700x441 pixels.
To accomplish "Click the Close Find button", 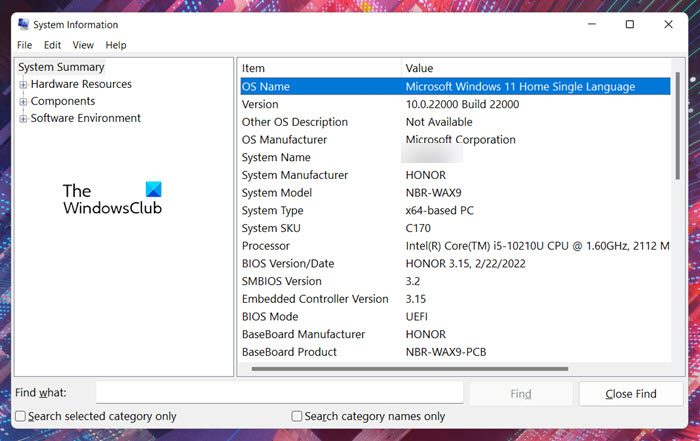I will point(631,394).
